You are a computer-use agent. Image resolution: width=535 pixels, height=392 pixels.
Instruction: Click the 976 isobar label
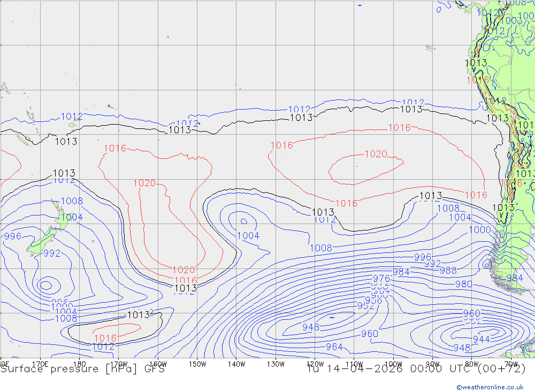click(x=381, y=279)
